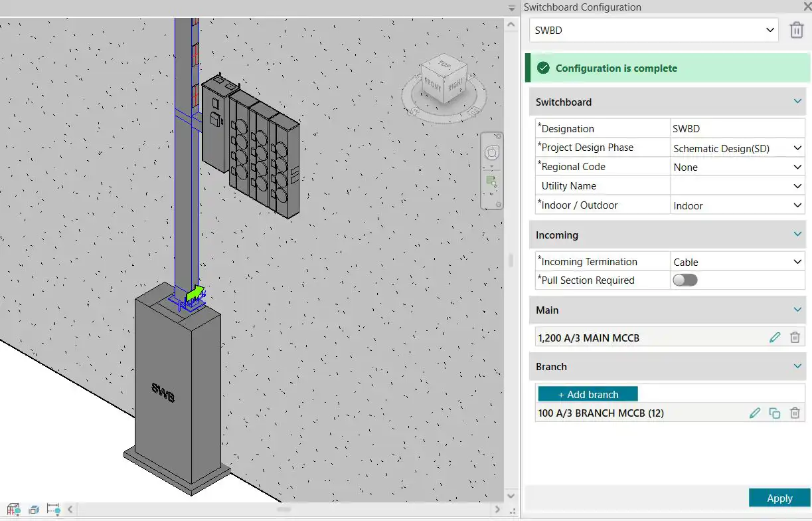Image resolution: width=812 pixels, height=521 pixels.
Task: Edit the 1,200 A/3 MAIN MCCB entry
Action: pyautogui.click(x=775, y=337)
